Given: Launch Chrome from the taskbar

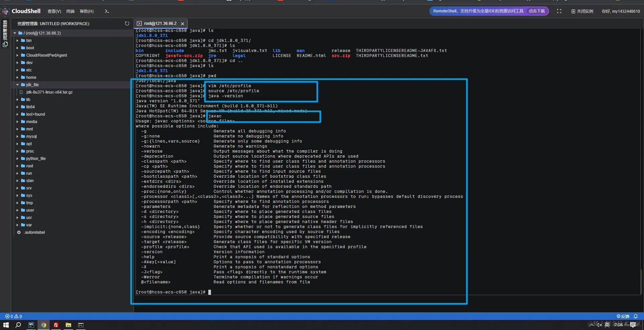Looking at the screenshot, I should point(43,325).
